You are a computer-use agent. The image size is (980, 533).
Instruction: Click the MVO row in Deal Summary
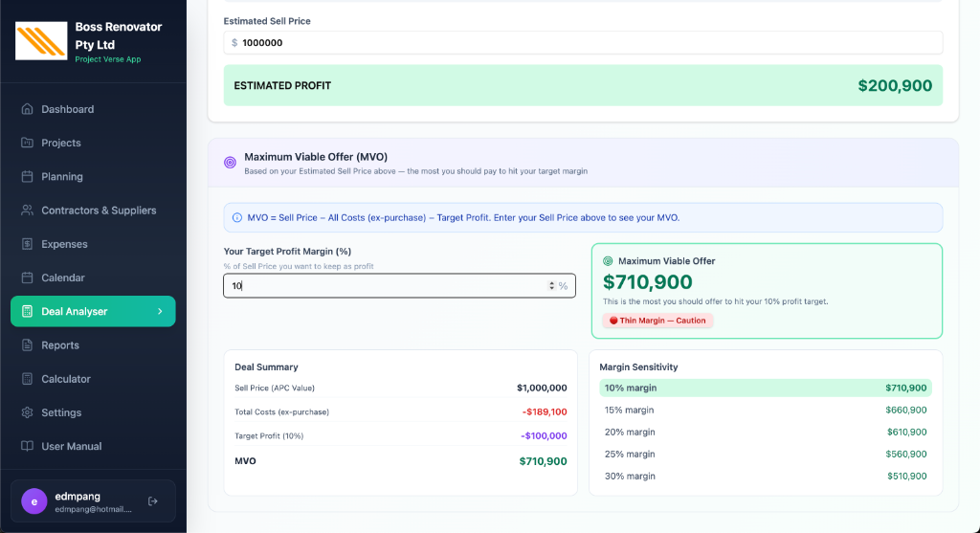(401, 461)
